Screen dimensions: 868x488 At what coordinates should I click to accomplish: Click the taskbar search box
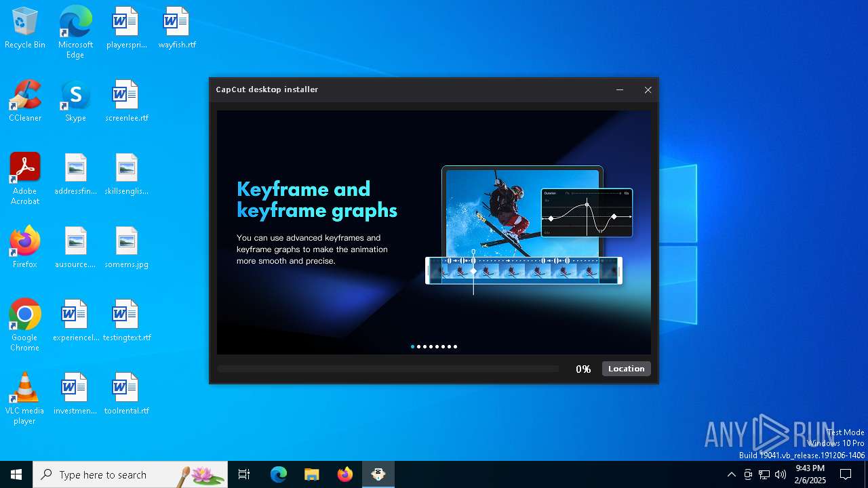click(x=130, y=474)
